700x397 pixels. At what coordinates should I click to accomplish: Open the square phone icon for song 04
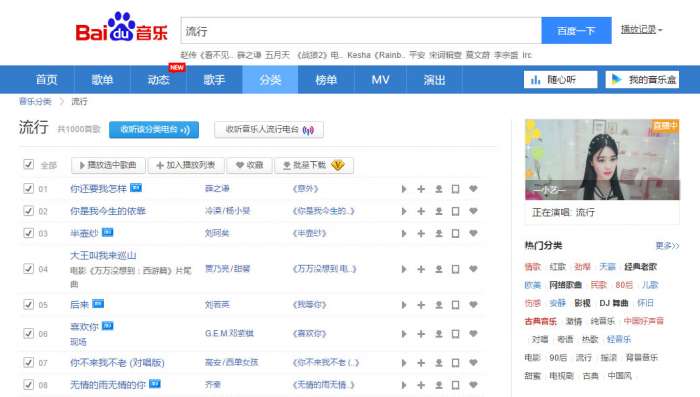pos(455,269)
